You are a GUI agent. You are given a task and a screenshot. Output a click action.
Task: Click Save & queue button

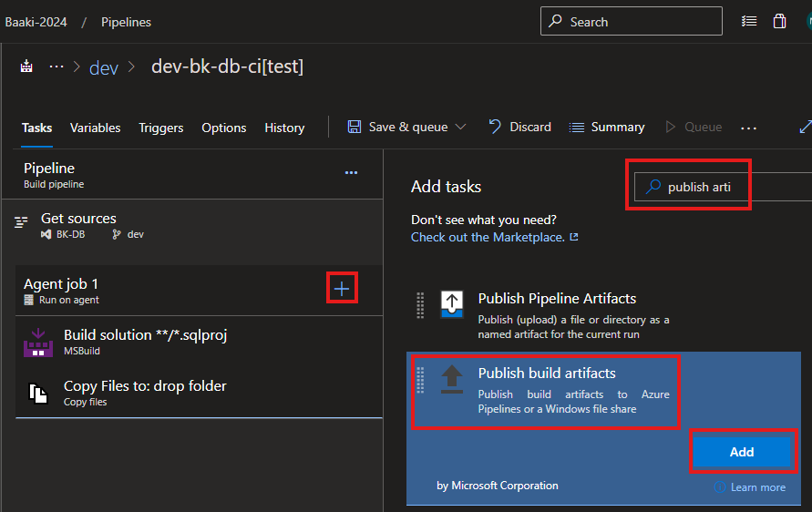(x=397, y=127)
